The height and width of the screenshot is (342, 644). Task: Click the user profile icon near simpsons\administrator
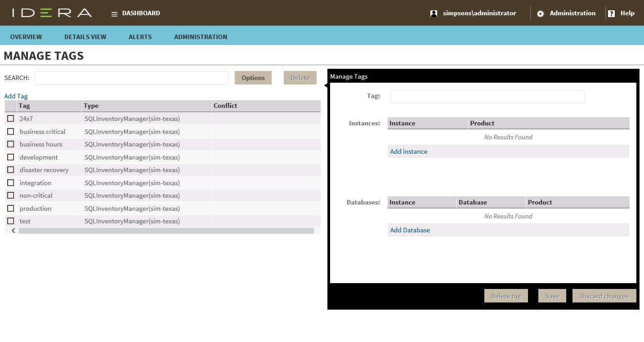pos(433,13)
